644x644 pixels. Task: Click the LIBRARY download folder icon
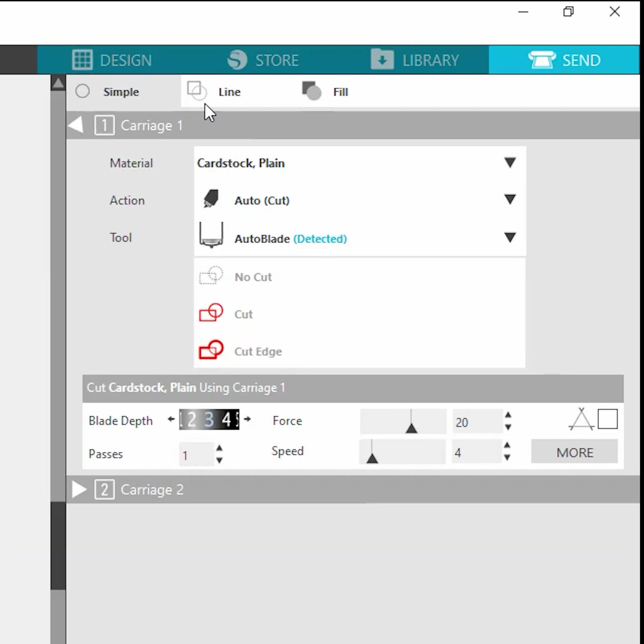pyautogui.click(x=382, y=59)
